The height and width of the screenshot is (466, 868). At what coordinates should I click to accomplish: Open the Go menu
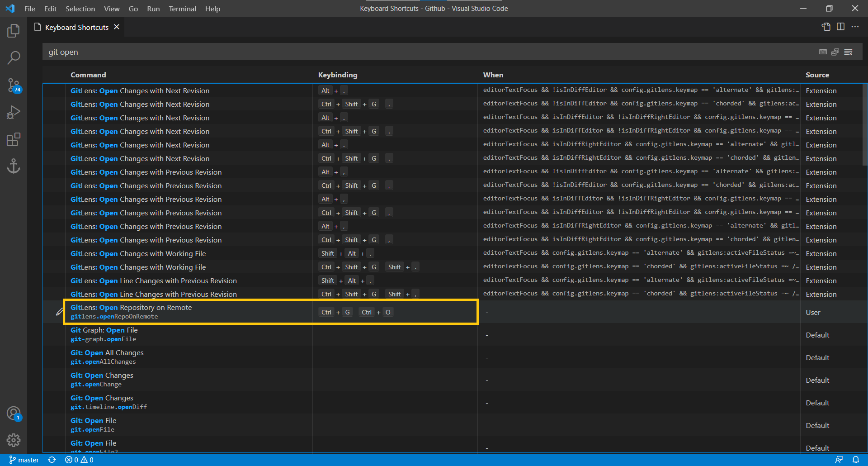point(133,9)
